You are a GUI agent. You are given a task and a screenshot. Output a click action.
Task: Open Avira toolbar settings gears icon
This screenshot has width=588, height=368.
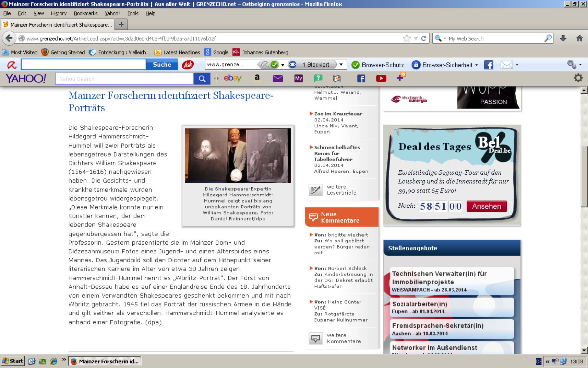tap(572, 65)
